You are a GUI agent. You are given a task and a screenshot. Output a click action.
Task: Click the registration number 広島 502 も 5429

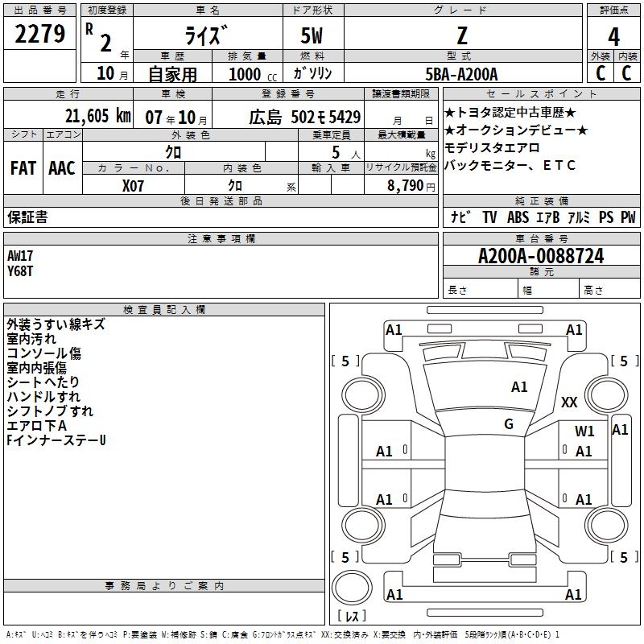(305, 118)
